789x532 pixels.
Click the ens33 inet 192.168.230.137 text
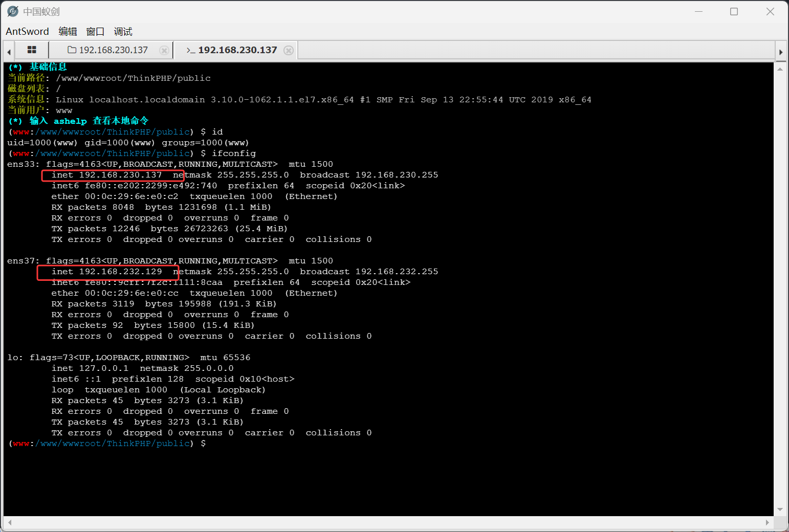[x=106, y=175]
